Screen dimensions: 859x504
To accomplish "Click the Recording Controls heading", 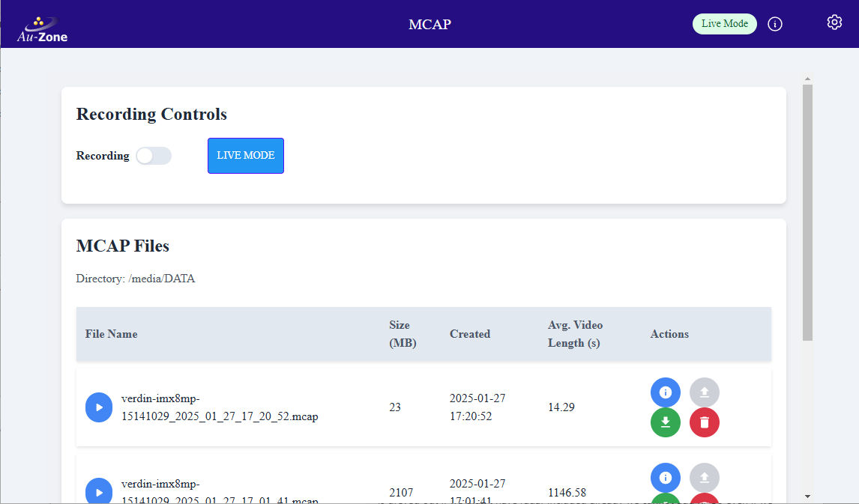I will pyautogui.click(x=151, y=114).
